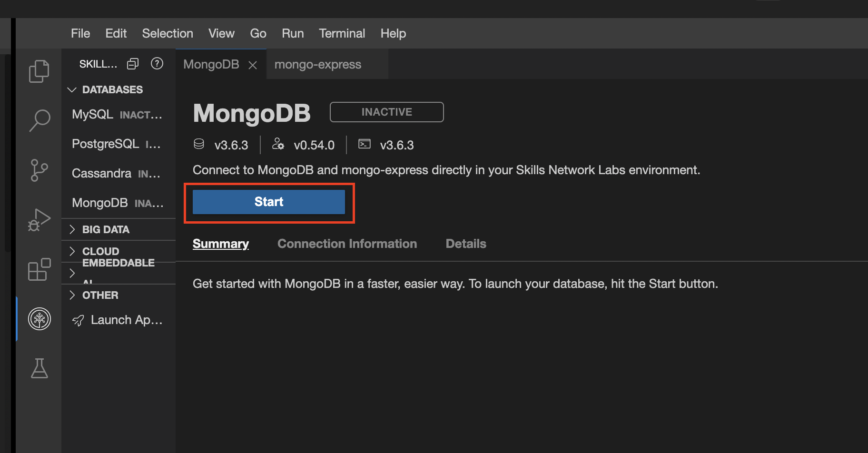Select the Summary tab
The width and height of the screenshot is (868, 453).
pyautogui.click(x=221, y=244)
